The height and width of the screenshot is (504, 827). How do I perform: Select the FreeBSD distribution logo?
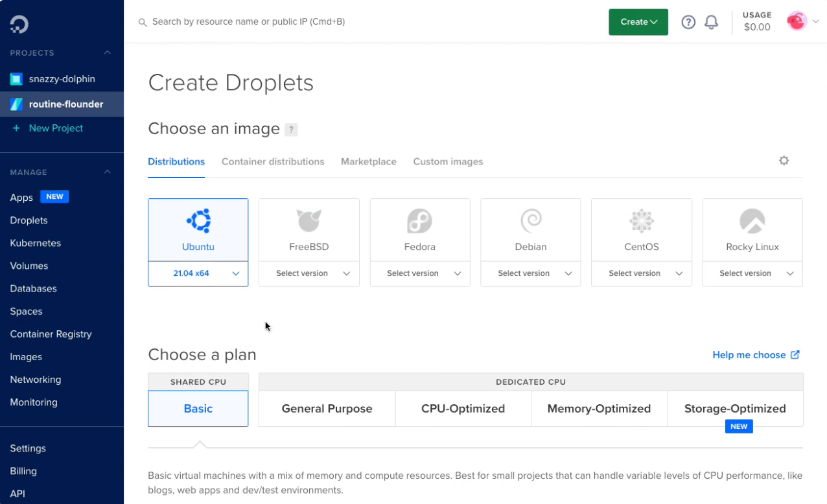309,221
